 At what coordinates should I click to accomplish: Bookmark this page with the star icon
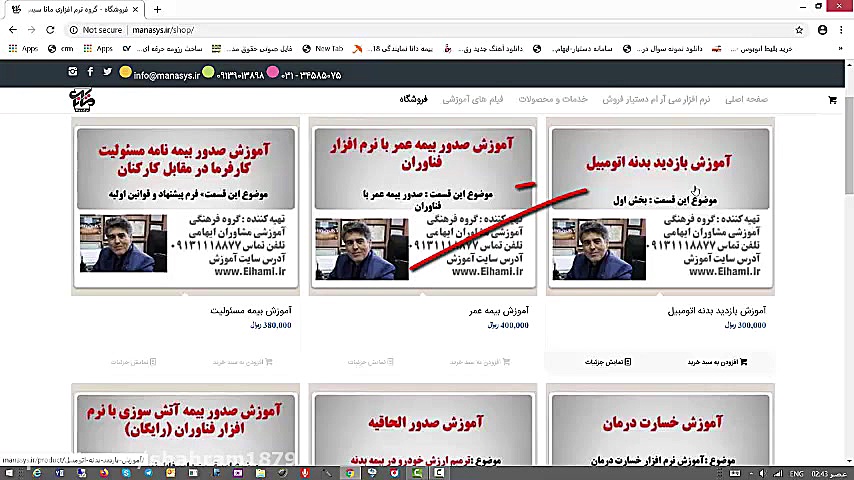[799, 30]
